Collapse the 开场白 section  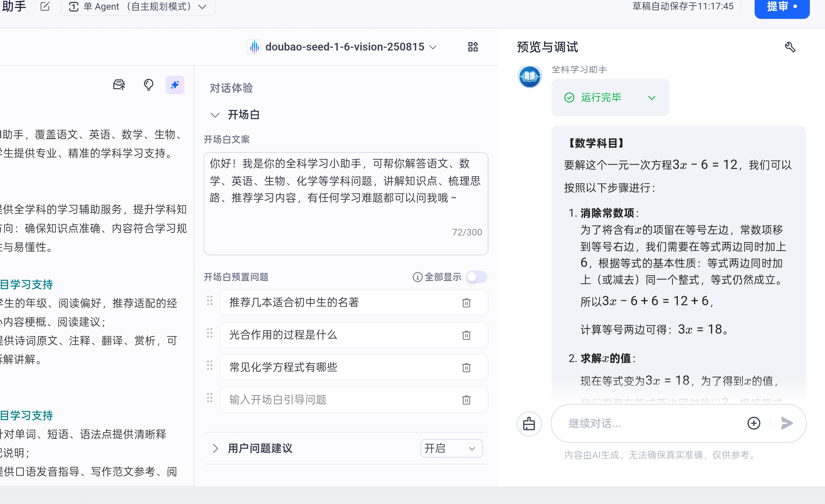tap(215, 115)
